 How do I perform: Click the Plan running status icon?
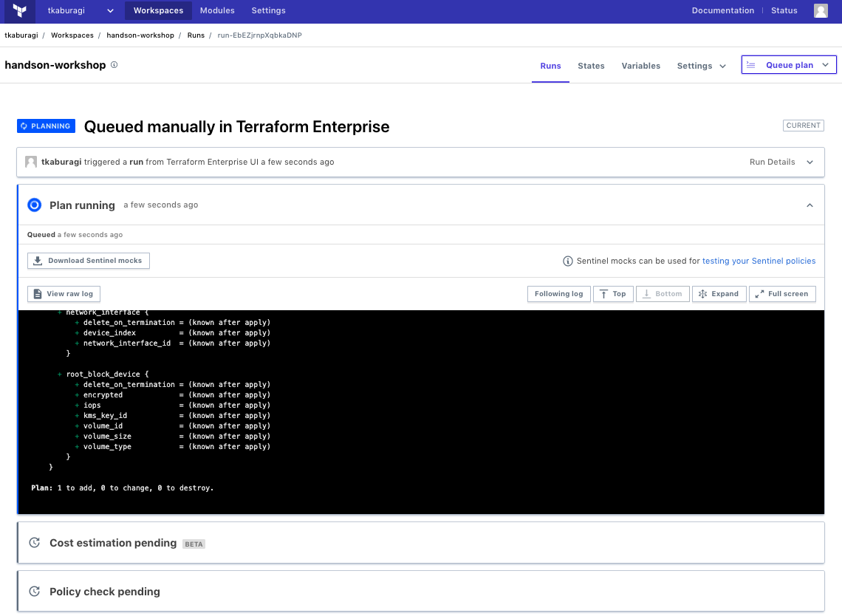click(x=34, y=205)
